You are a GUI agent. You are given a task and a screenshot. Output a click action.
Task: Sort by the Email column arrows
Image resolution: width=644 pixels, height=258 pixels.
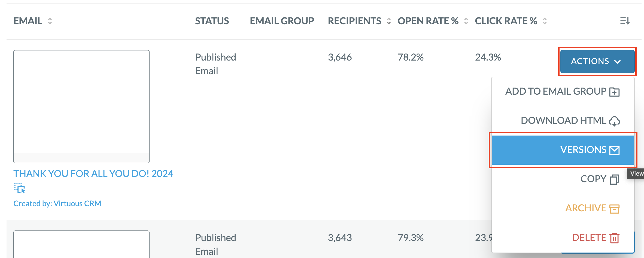50,21
